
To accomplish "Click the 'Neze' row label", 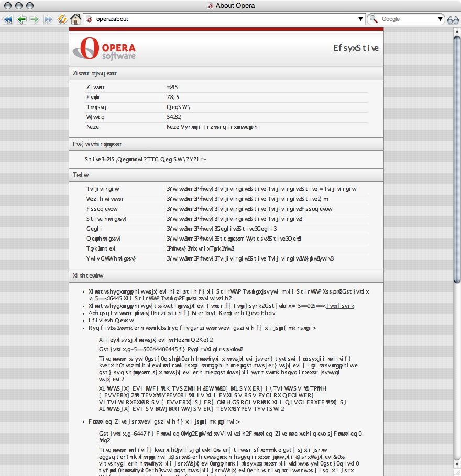I will pos(93,127).
